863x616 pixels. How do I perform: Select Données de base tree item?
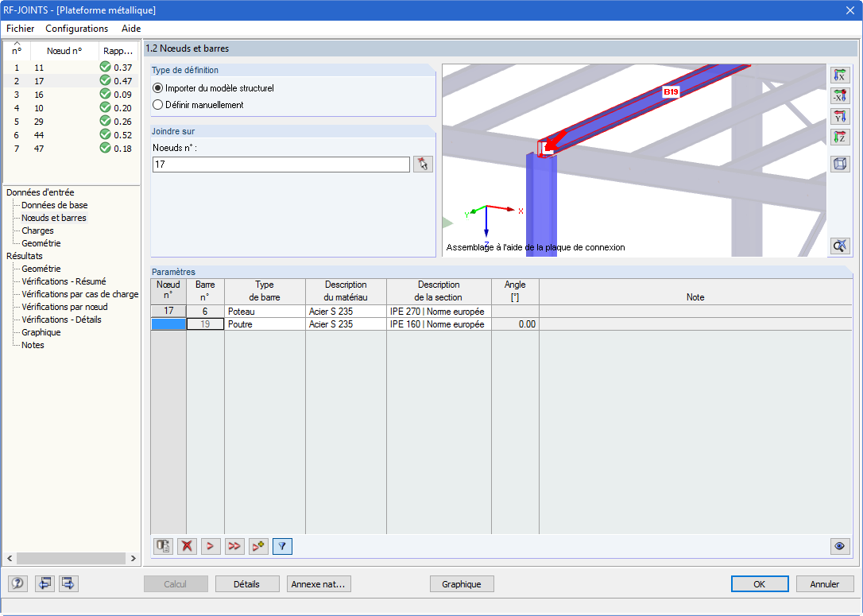[x=55, y=205]
